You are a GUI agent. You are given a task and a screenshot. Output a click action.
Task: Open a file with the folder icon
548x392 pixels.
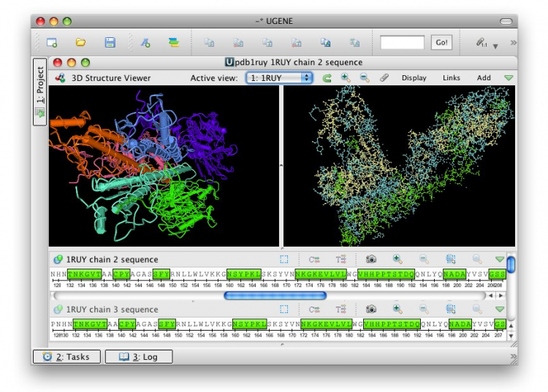point(81,43)
